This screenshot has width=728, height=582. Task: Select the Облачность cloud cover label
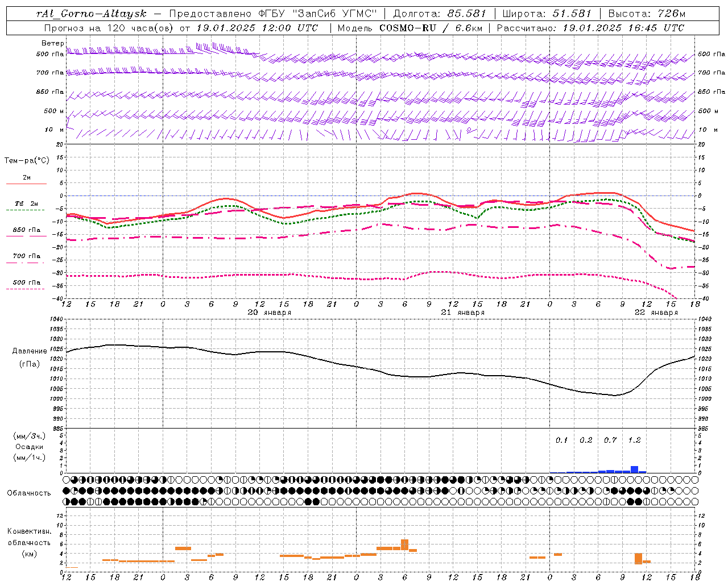coord(29,493)
